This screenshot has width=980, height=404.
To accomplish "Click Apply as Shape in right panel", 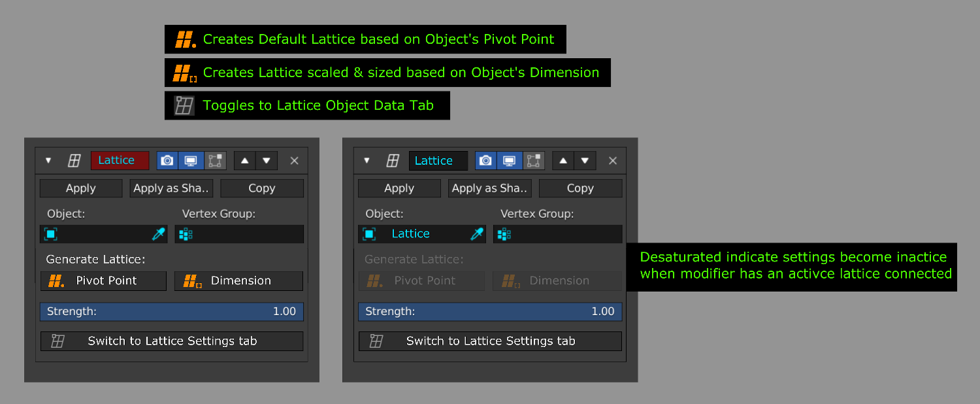I will coord(490,188).
